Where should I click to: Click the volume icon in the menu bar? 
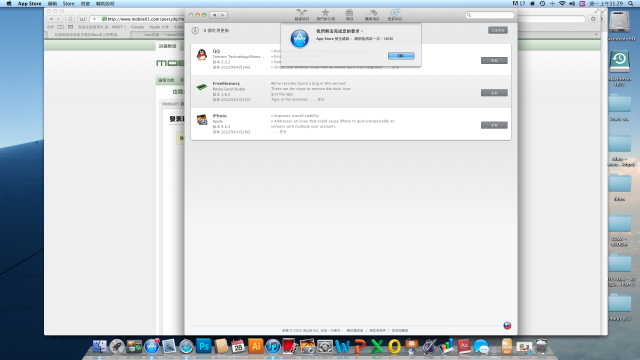572,3
